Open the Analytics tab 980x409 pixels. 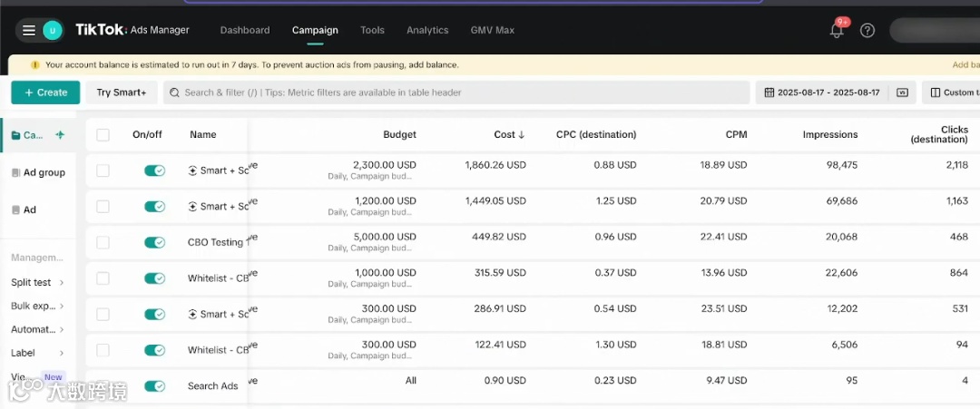point(427,30)
